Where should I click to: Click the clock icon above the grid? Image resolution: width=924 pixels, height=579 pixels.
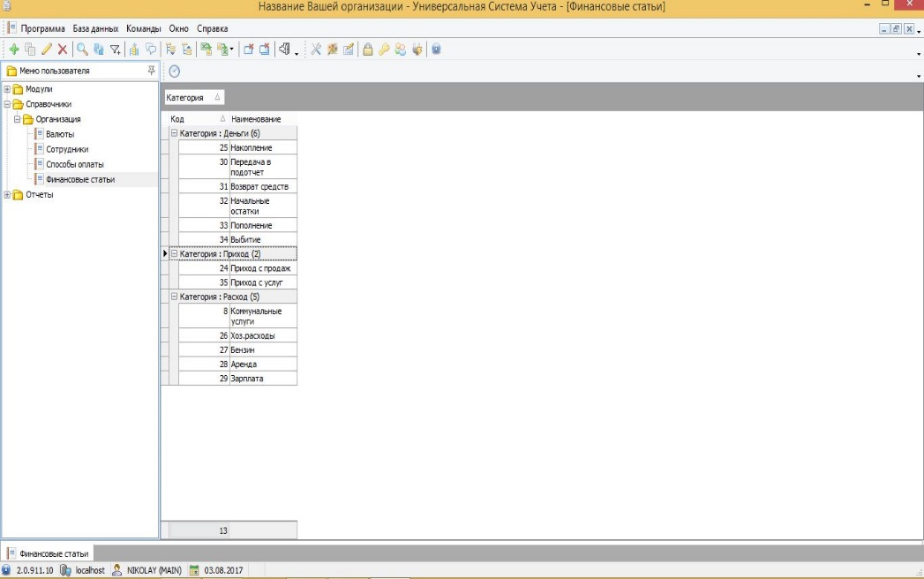point(175,71)
